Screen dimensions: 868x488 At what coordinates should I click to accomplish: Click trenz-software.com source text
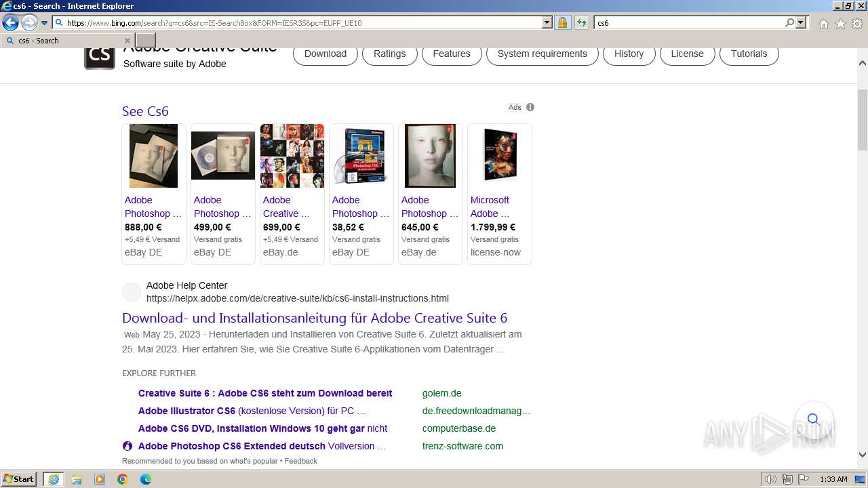click(462, 446)
